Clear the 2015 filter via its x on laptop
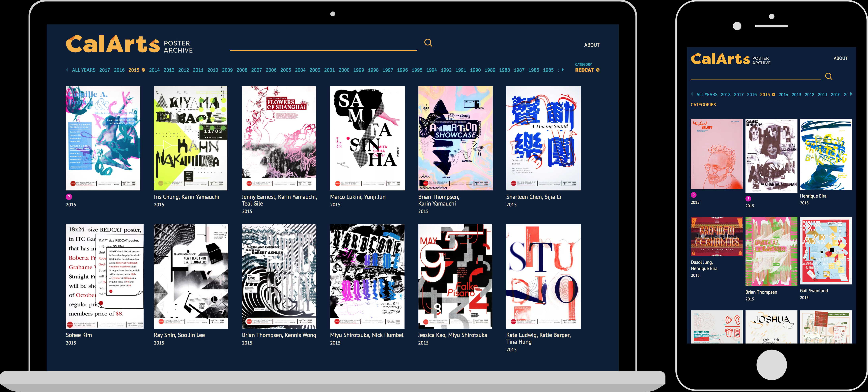The image size is (868, 392). 143,70
